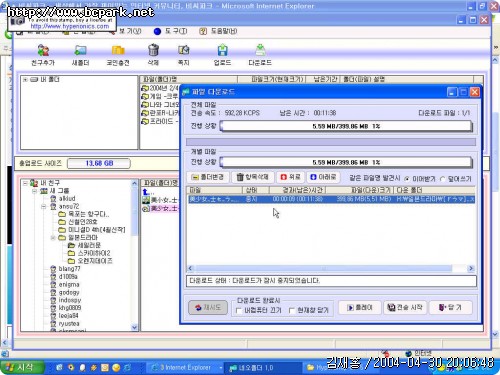Click the 폴더변경 button in download dialog
The image size is (500, 375).
(x=208, y=177)
